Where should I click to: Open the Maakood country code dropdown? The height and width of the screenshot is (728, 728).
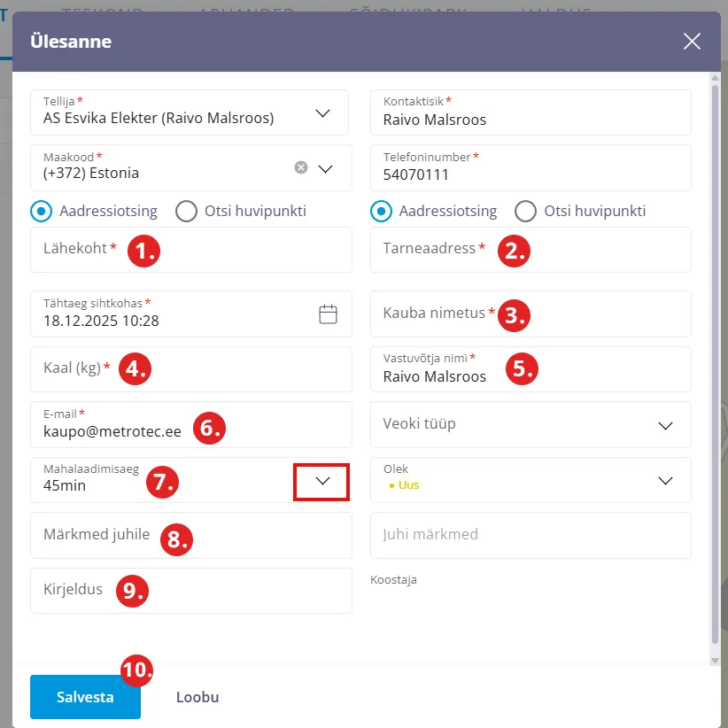pos(325,168)
